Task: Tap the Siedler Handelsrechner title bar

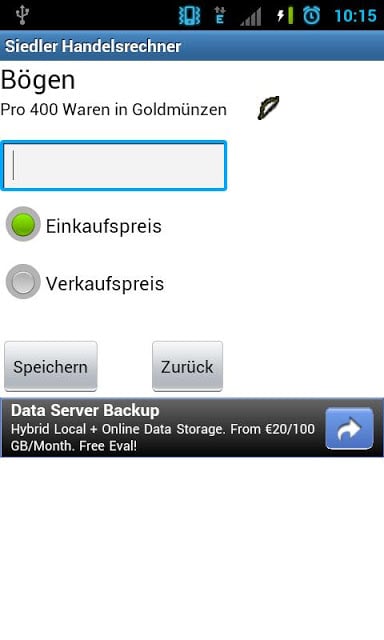Action: coord(192,46)
